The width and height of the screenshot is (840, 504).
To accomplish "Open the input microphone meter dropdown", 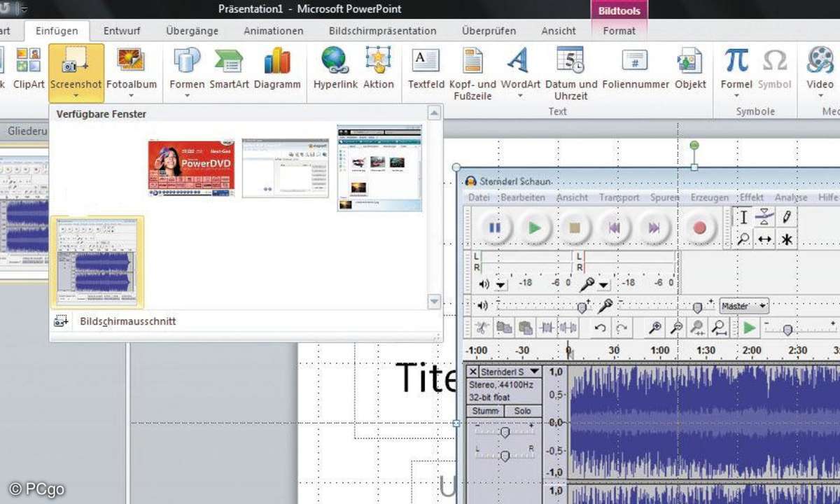I will [603, 284].
